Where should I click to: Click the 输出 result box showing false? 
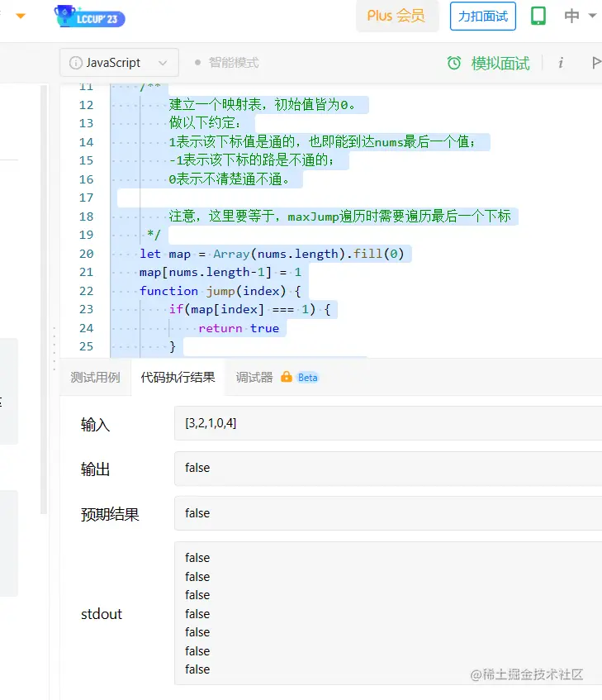click(x=388, y=469)
